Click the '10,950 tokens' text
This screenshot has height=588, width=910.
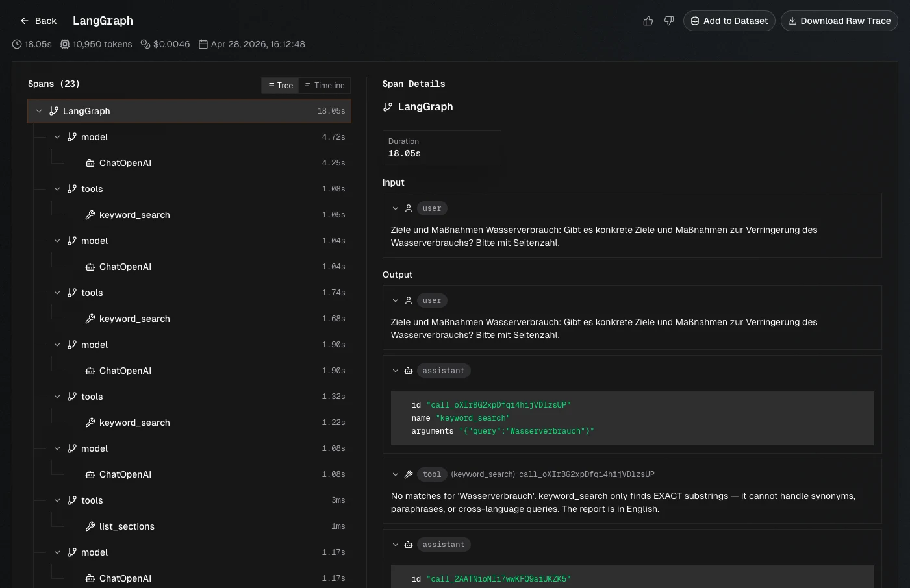[x=102, y=44]
